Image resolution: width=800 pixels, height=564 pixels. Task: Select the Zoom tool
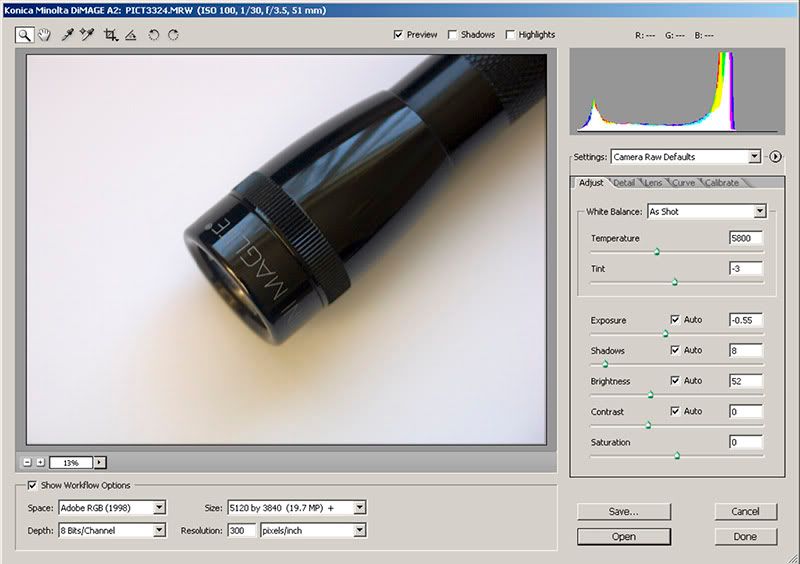pos(24,35)
